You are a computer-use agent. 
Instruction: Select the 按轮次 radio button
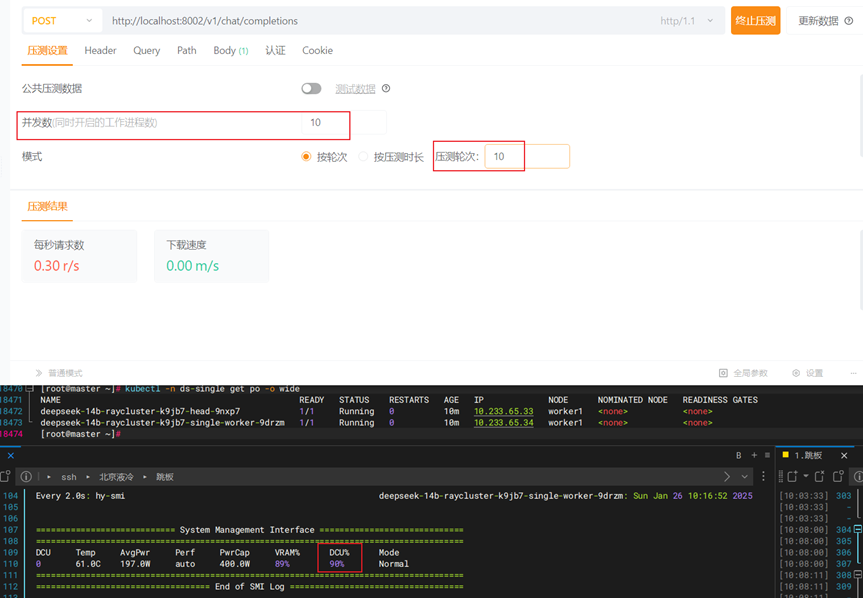click(306, 157)
